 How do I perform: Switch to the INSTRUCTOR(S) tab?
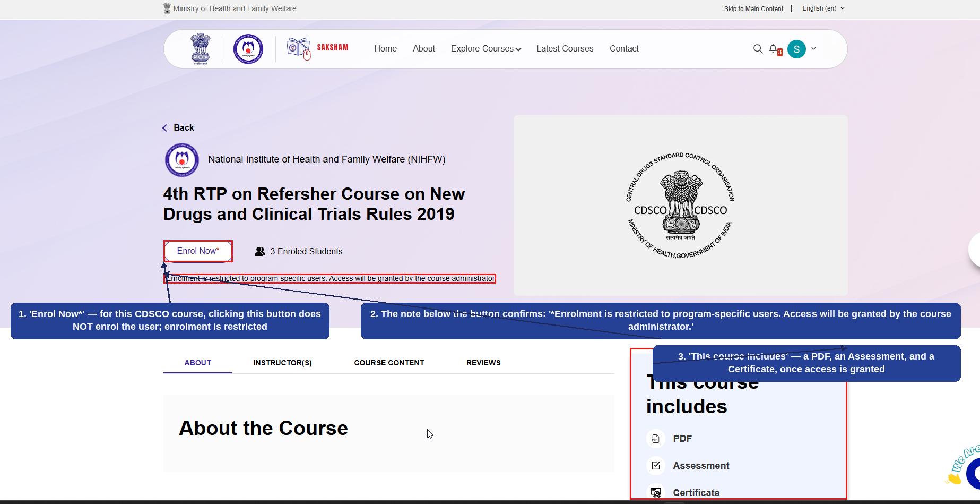pyautogui.click(x=282, y=363)
